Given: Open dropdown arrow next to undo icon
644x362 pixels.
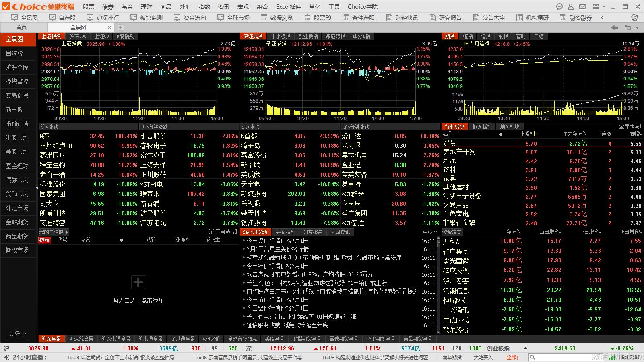Looking at the screenshot, I should (637, 28).
